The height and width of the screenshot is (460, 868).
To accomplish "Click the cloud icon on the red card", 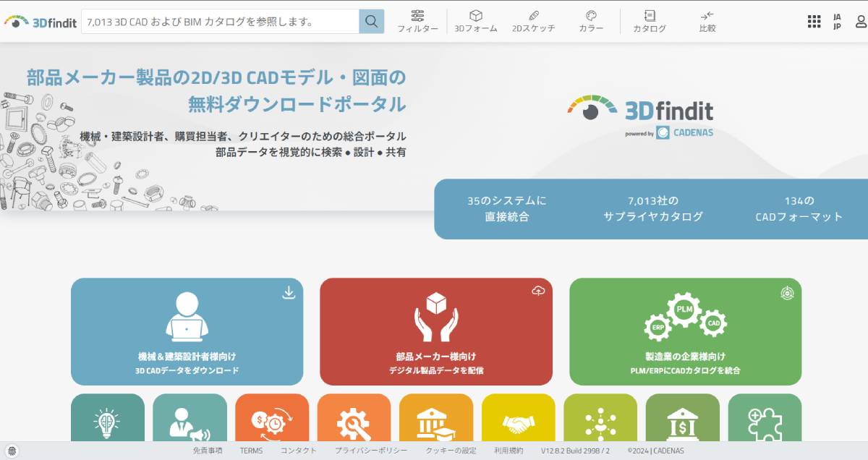I will pyautogui.click(x=537, y=291).
